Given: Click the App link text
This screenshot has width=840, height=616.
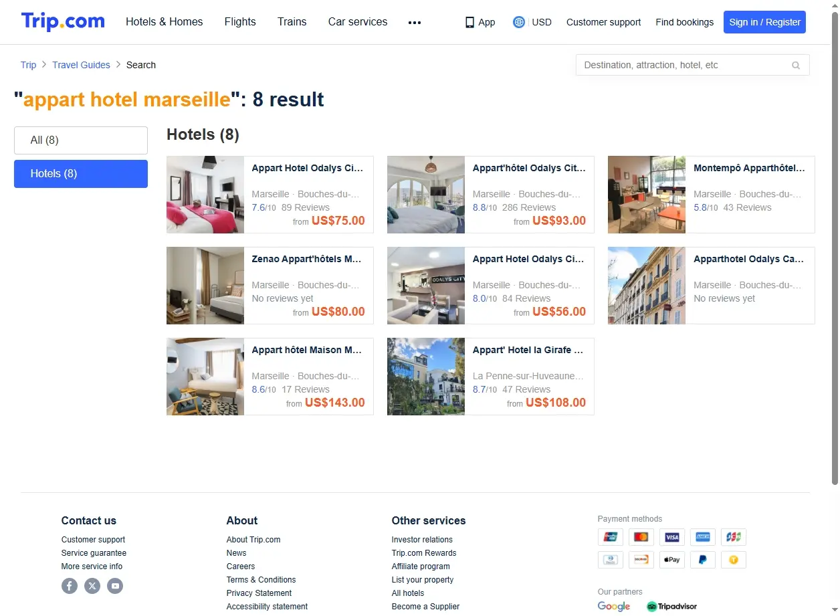Looking at the screenshot, I should pyautogui.click(x=487, y=22).
